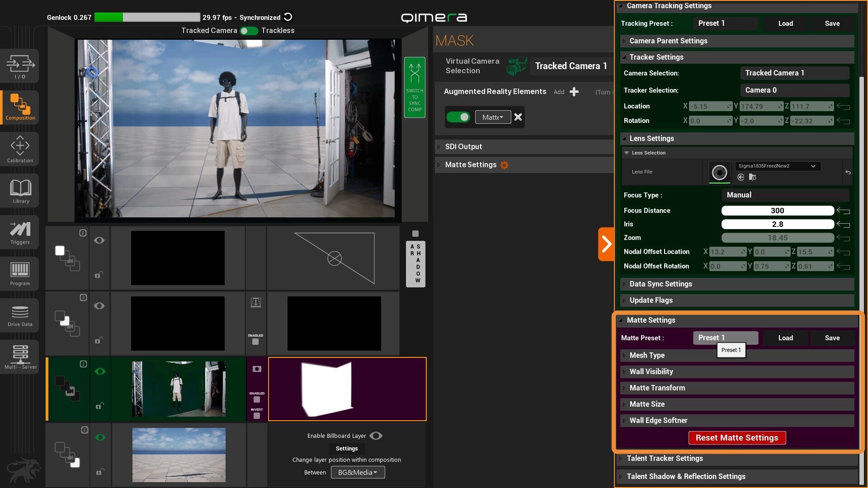Viewport: 868px width, 488px height.
Task: Expand the Matte Transform section
Action: coord(657,388)
